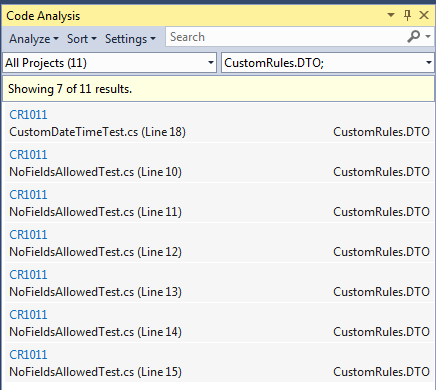Click CR1011 link for NoFieldsAllowedTest.cs Line 13
Viewport: 436px width, 390px height.
pyautogui.click(x=28, y=275)
